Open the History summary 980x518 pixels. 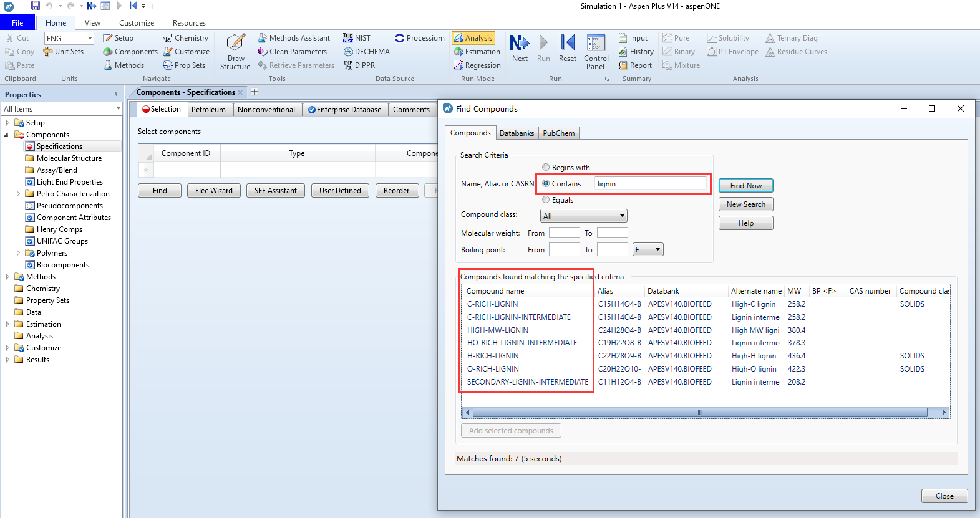click(636, 52)
